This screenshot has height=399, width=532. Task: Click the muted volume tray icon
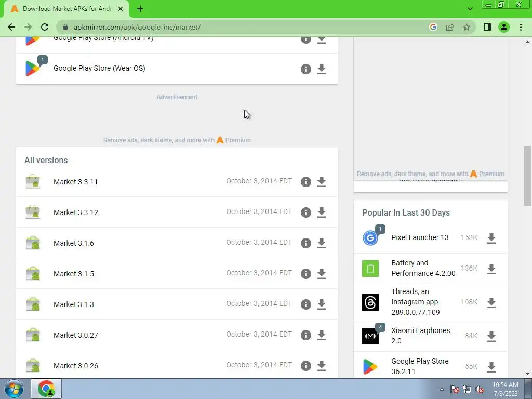[480, 390]
